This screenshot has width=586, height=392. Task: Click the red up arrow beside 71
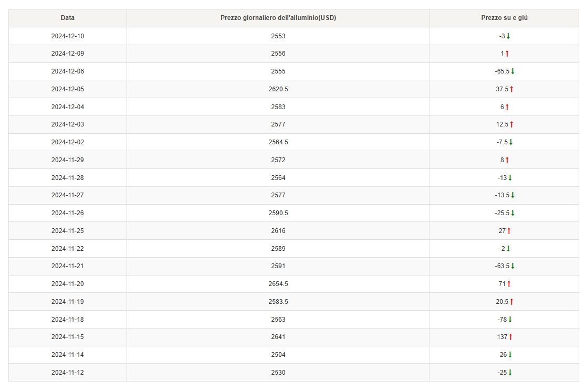pos(509,284)
